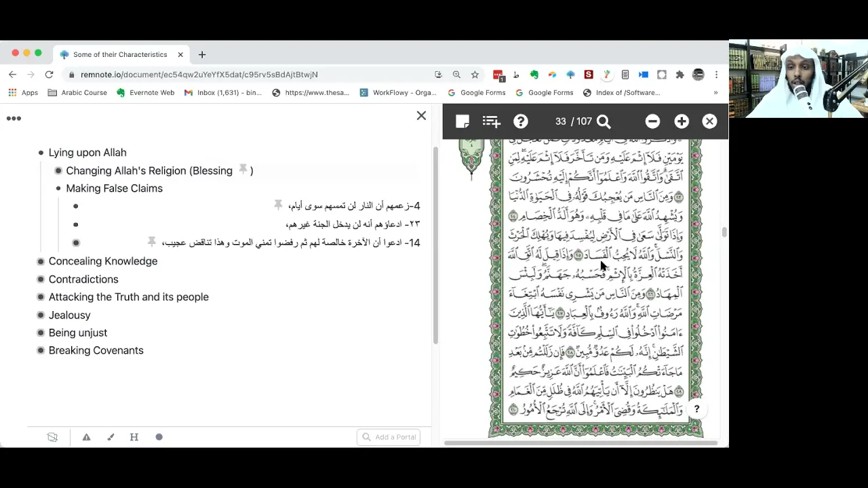
Task: Open the Gmail Inbox bookmark
Action: point(223,93)
